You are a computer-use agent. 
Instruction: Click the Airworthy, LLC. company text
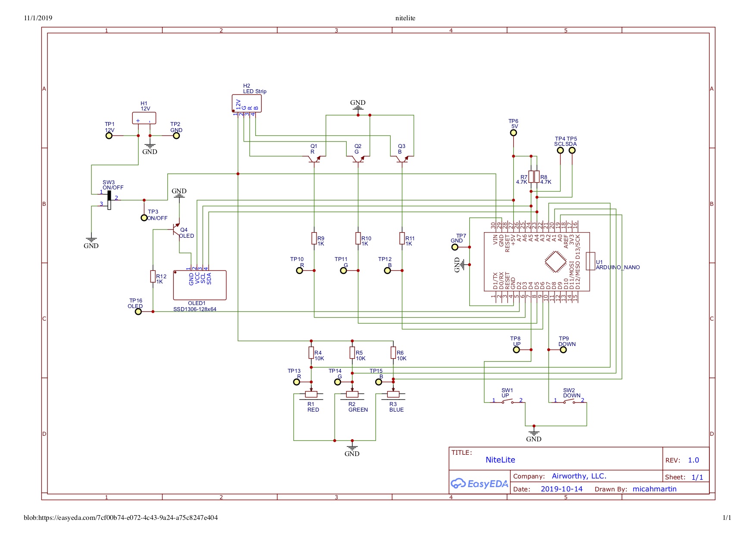click(x=579, y=476)
